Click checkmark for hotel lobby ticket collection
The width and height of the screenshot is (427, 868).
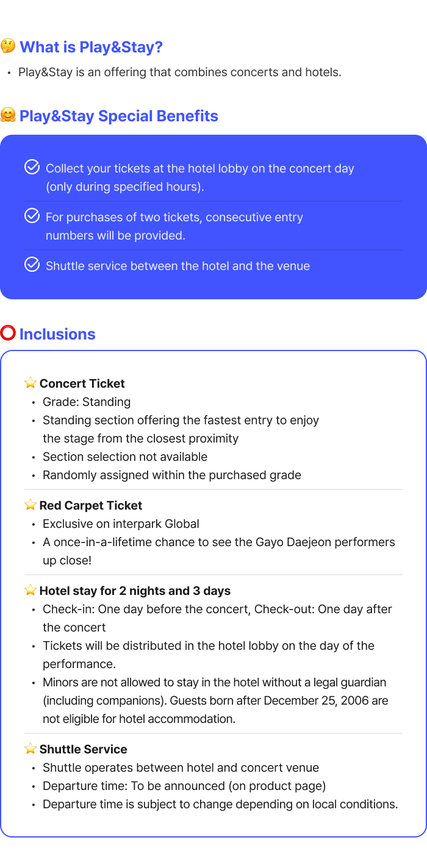coord(32,167)
